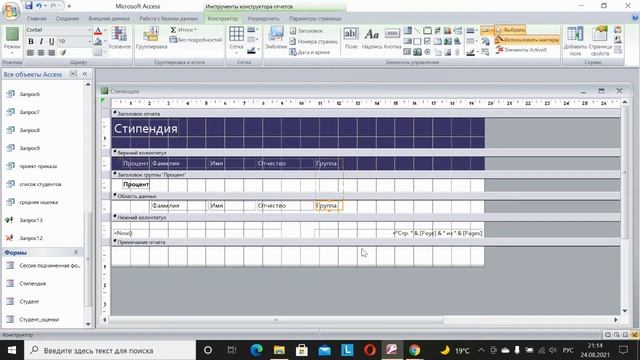Open the Итоги totals dropdown
This screenshot has width=640, height=360.
[184, 30]
